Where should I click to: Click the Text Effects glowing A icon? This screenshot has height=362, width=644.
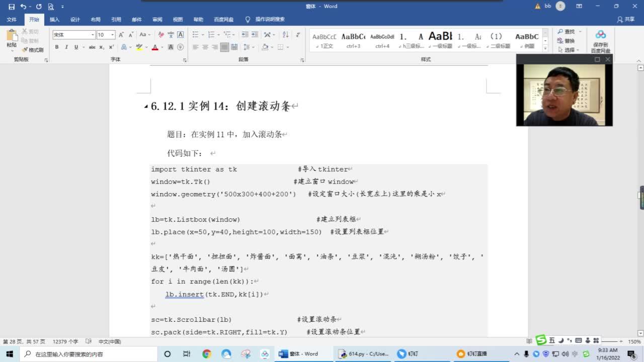click(124, 47)
